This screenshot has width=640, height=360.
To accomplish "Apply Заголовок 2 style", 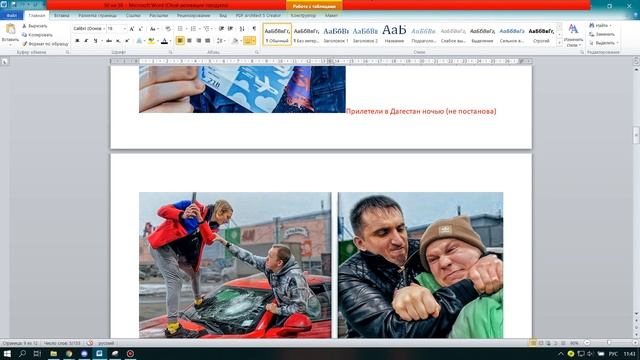I will [x=365, y=34].
